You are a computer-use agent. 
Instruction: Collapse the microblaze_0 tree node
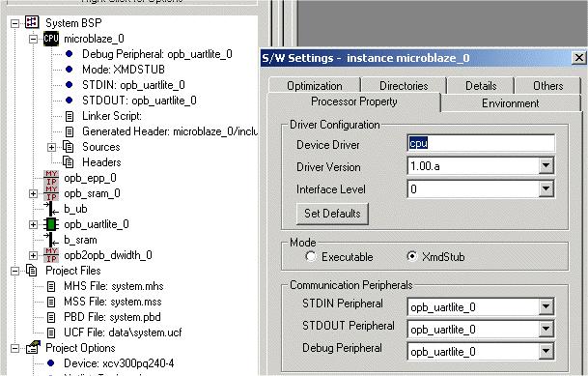tap(34, 39)
